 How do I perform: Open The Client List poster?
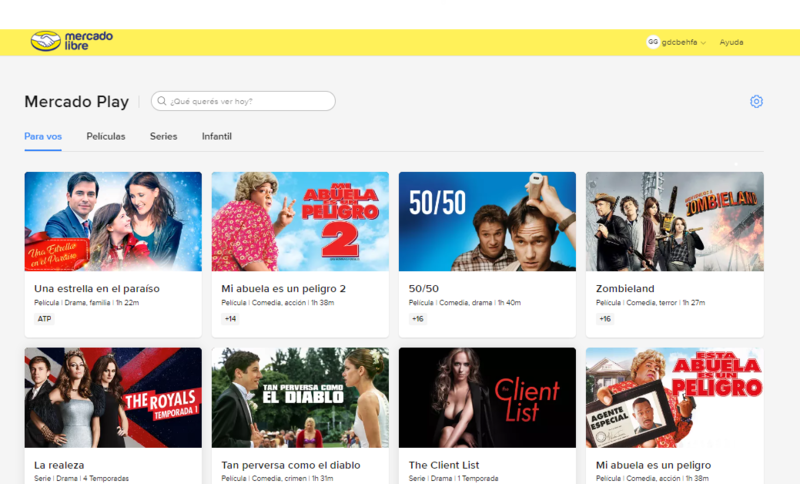pos(487,398)
